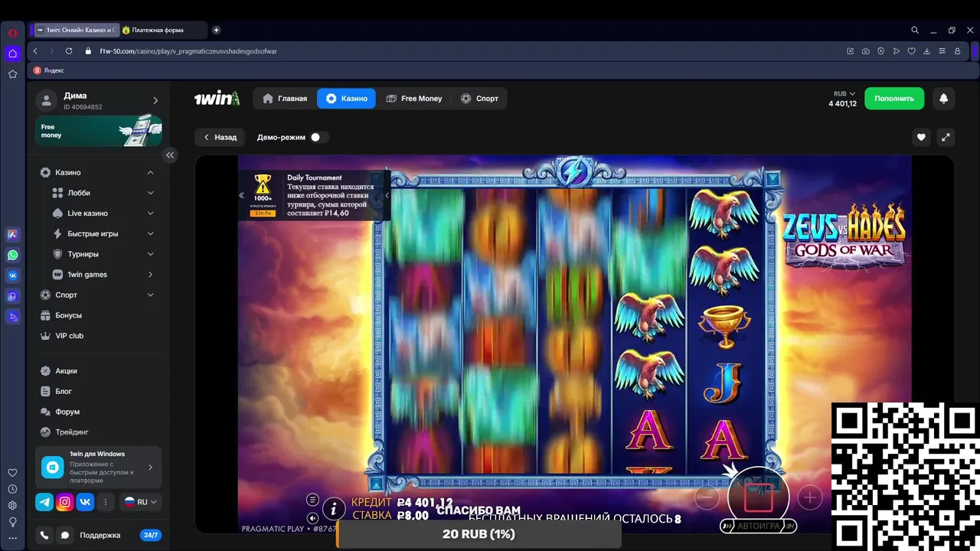The height and width of the screenshot is (551, 980).
Task: Click the green Пополнить button
Action: (894, 99)
